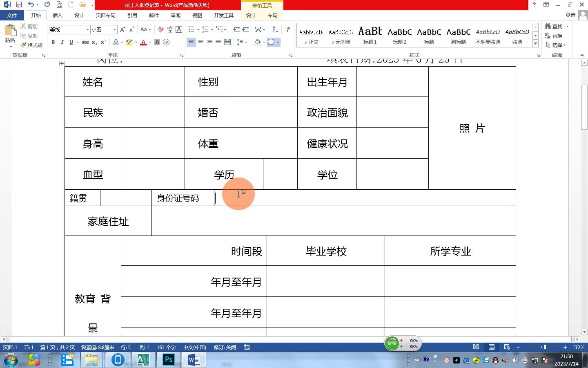The image size is (588, 368).
Task: Expand the styles gallery more arrow
Action: 535,43
